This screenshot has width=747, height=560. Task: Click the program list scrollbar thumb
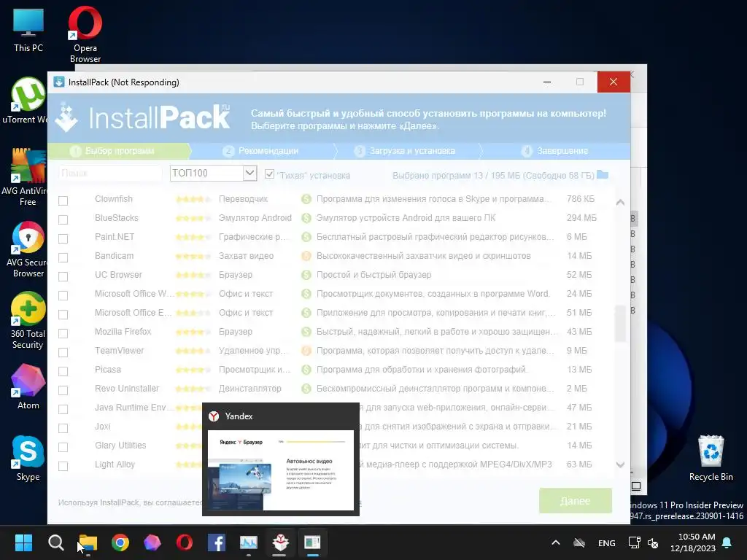[620, 324]
